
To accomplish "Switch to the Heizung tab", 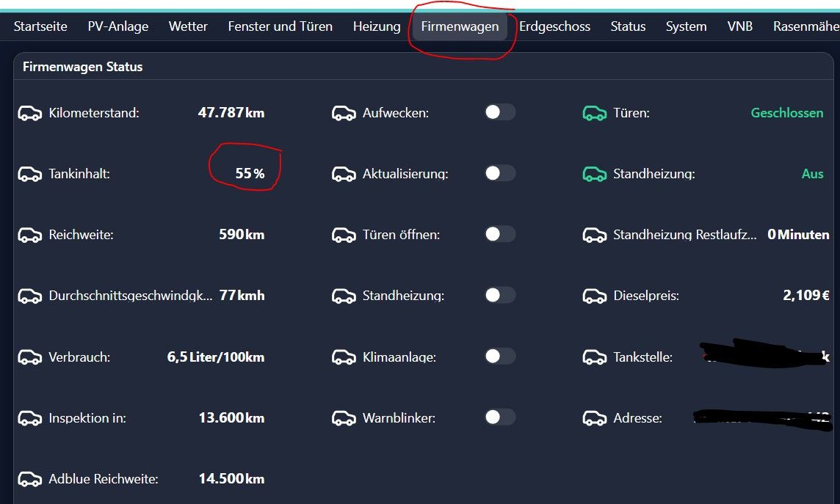I will (377, 26).
